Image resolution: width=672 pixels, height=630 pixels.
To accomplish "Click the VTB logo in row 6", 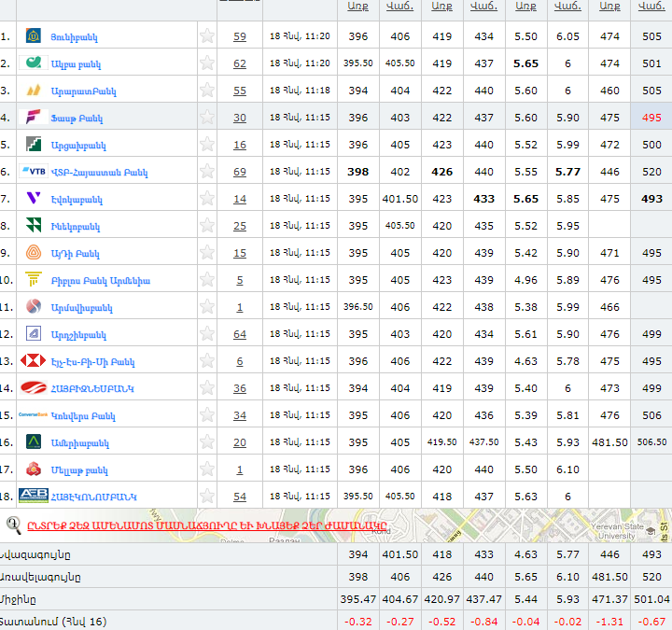I will pos(34,172).
